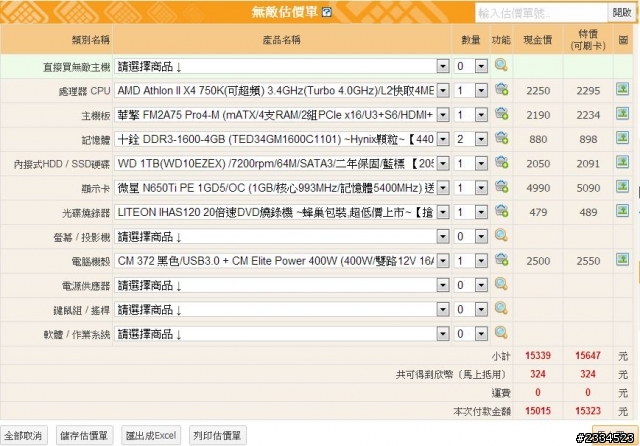Click the search magnifier in 螢幕 / 投影機 row
This screenshot has height=446, width=640.
point(501,235)
